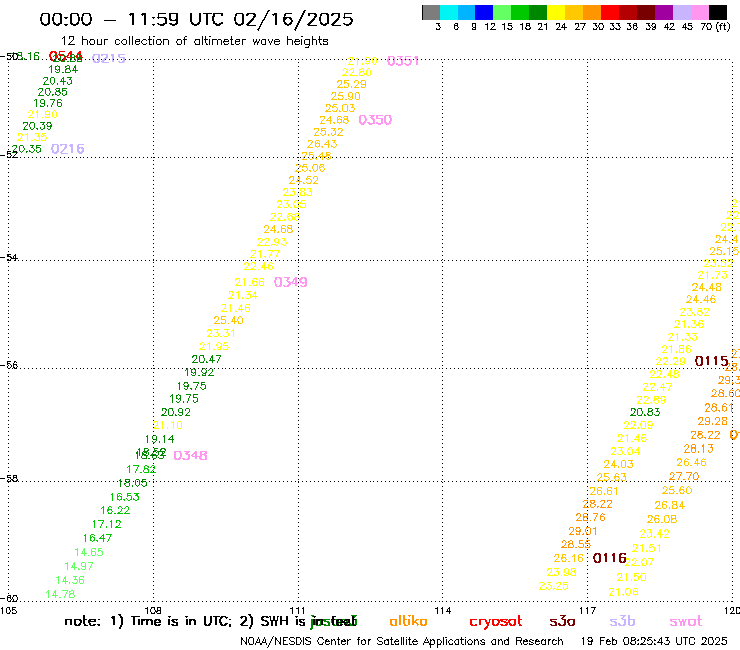Select the lavender 45 ft legend swatch
Viewport: 740px width, 650px height.
click(681, 12)
